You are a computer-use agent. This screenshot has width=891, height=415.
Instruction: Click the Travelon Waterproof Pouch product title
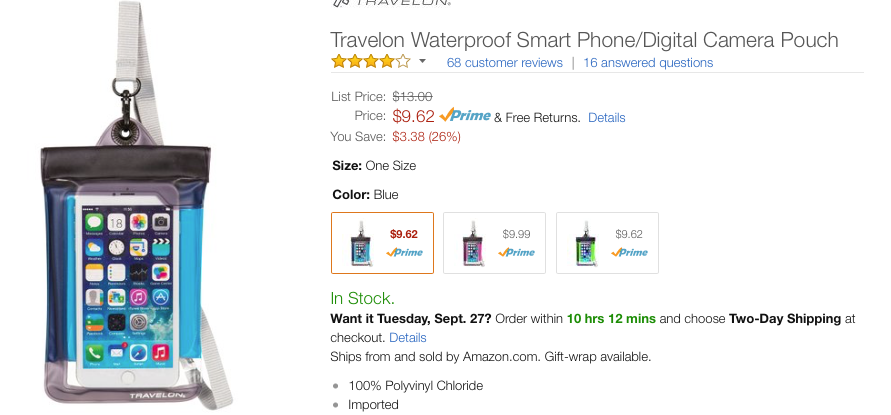pos(584,40)
